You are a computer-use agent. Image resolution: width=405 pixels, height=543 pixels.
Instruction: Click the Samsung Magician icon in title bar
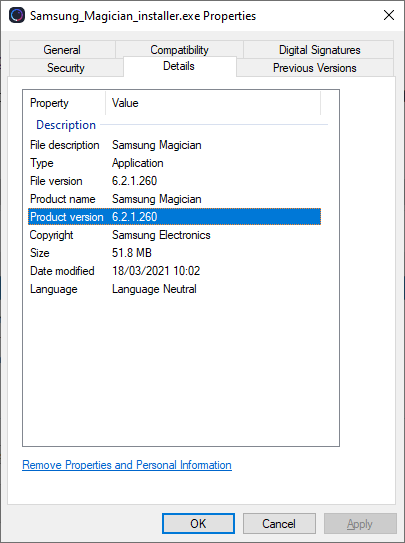tap(17, 16)
